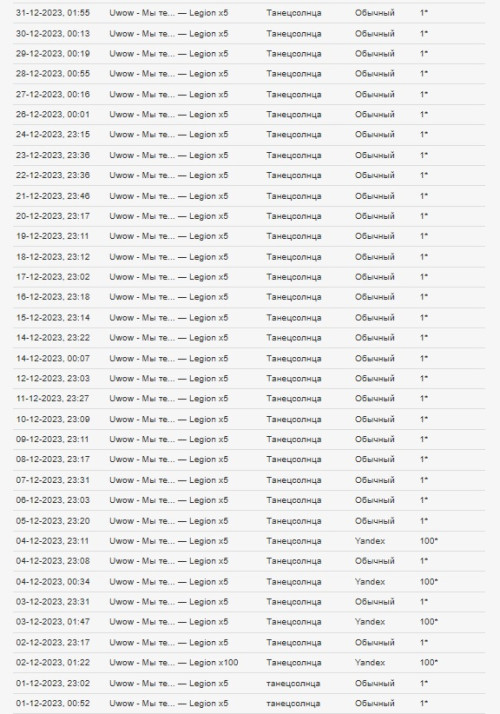Click Обычный in the 04-12-2023, 23:08 row

point(374,561)
